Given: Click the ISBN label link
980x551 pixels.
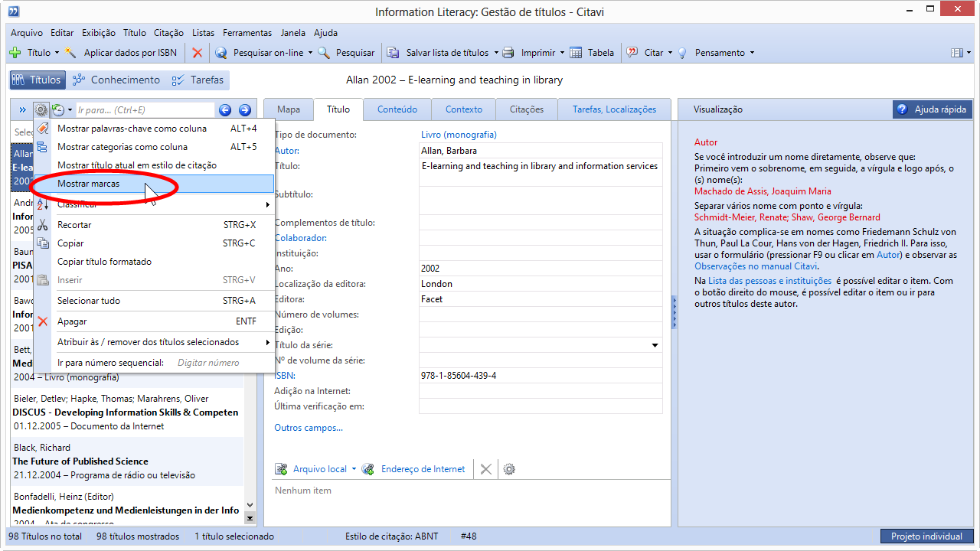Looking at the screenshot, I should click(285, 376).
